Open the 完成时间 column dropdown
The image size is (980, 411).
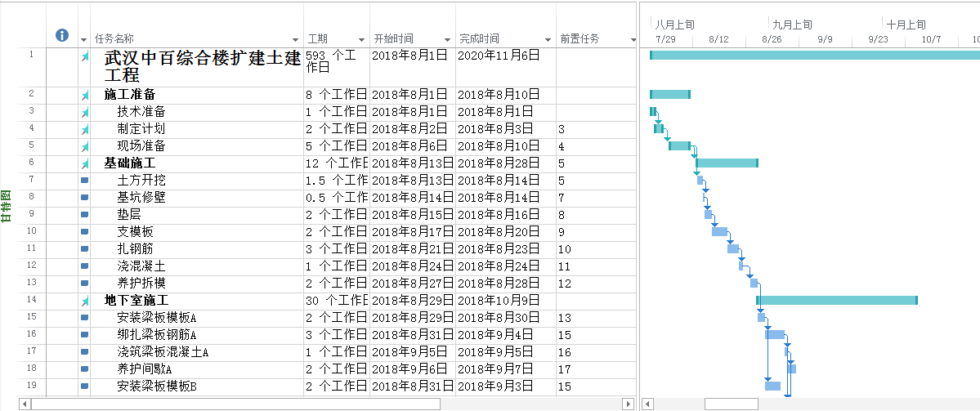[x=548, y=39]
